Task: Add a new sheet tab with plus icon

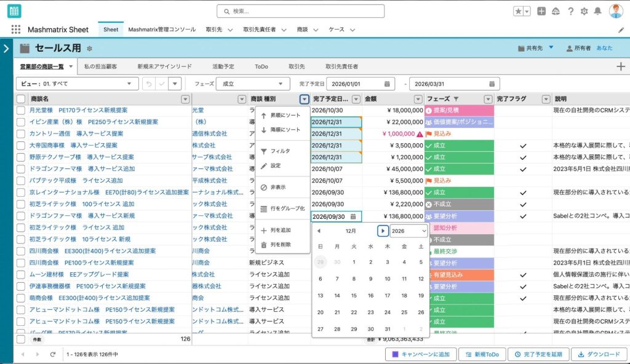Action: pyautogui.click(x=620, y=66)
